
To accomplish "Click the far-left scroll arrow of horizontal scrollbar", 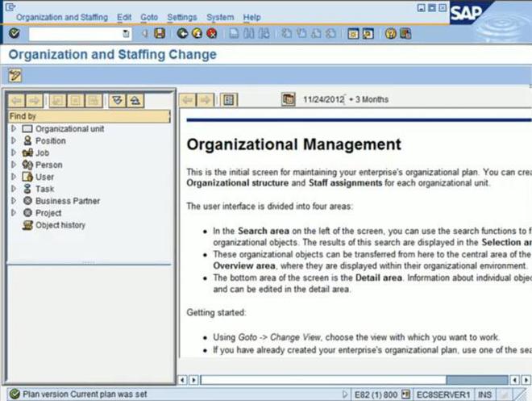I will [x=182, y=379].
